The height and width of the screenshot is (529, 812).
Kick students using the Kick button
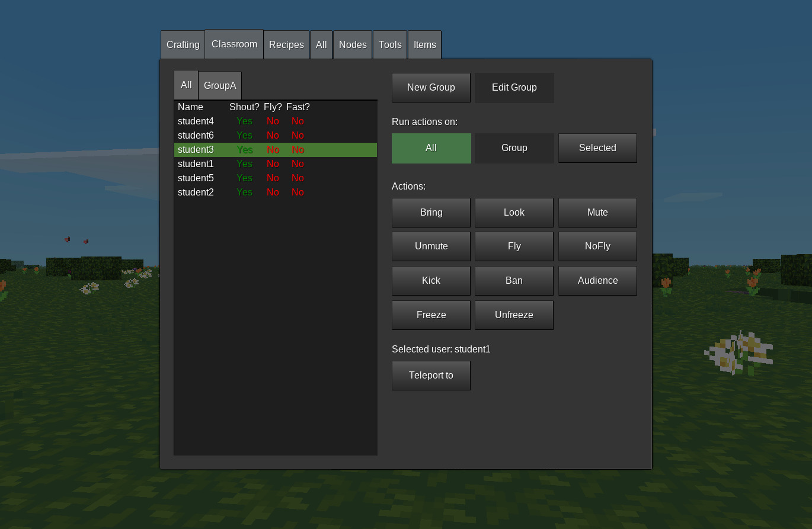coord(431,281)
